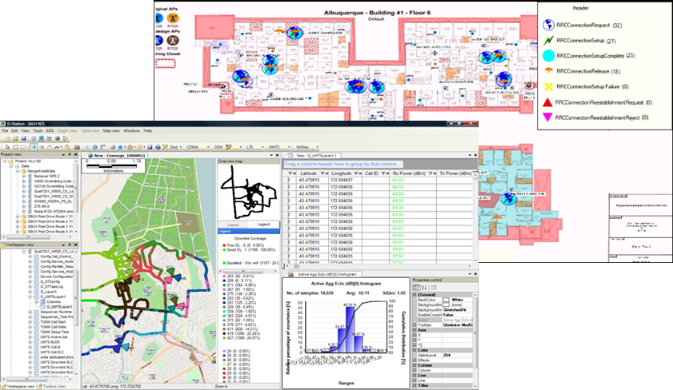673x390 pixels.
Task: Open the Grid dropdown in the toolbar
Action: click(x=181, y=147)
